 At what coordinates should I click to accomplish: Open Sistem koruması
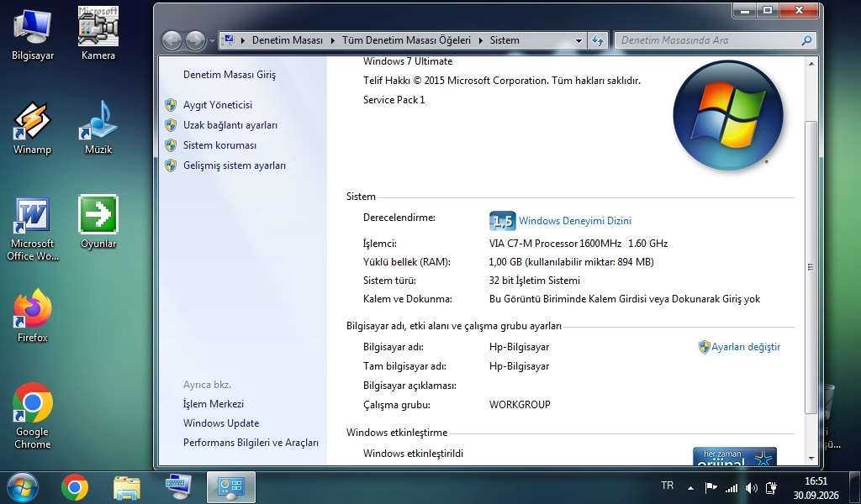click(219, 145)
